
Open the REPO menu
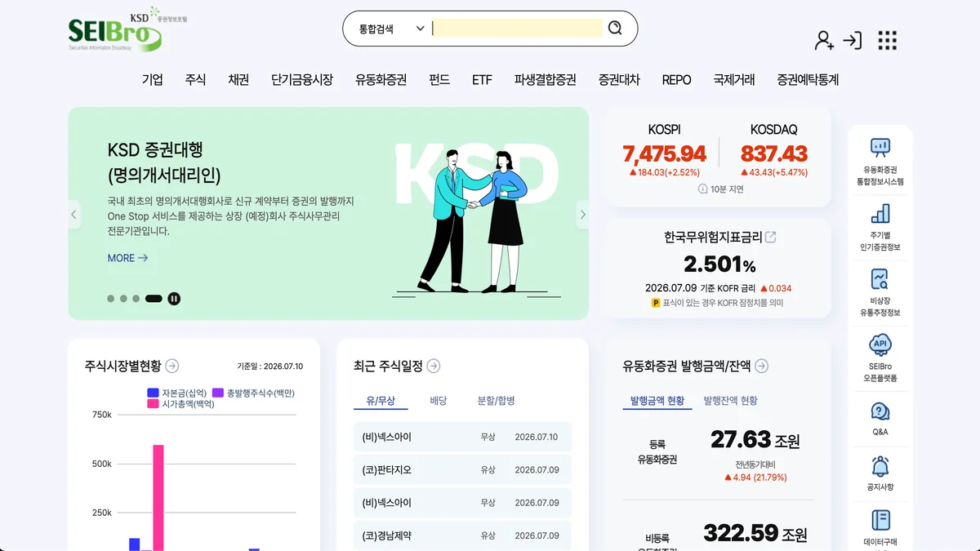pos(676,80)
